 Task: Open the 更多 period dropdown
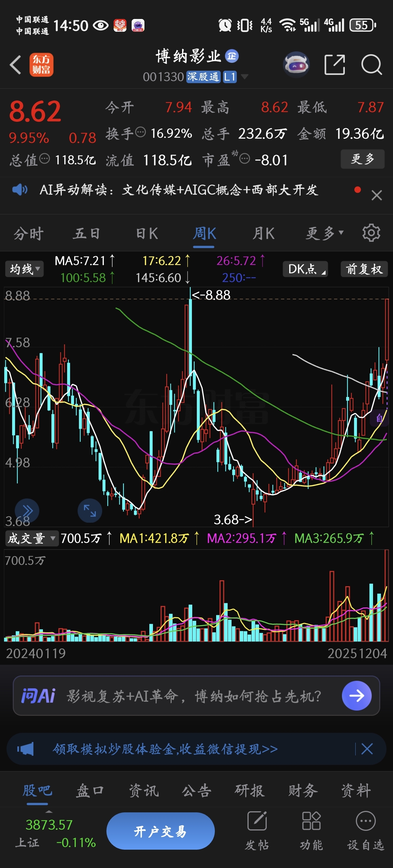[325, 233]
